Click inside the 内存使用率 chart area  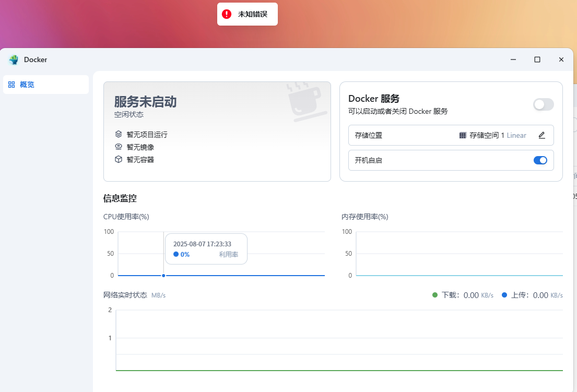[458, 254]
